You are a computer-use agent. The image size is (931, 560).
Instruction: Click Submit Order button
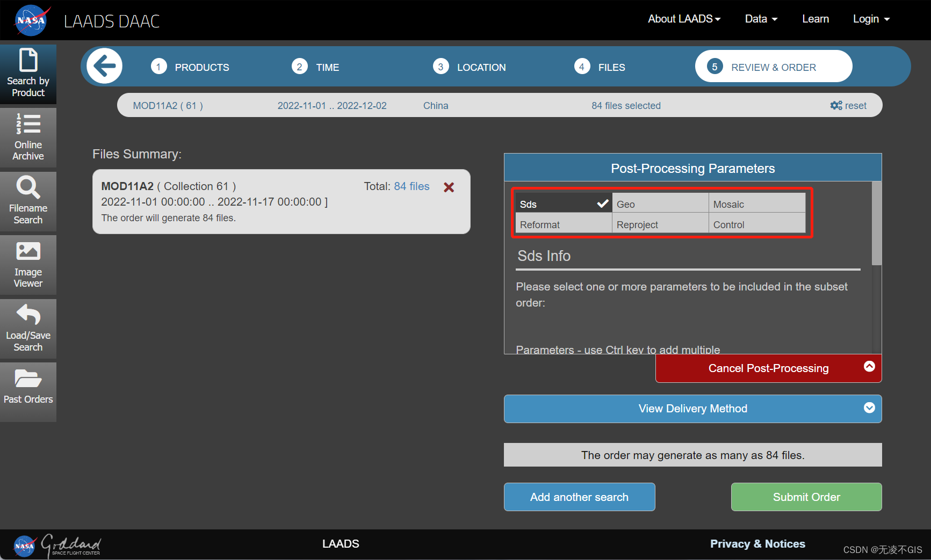[806, 497]
